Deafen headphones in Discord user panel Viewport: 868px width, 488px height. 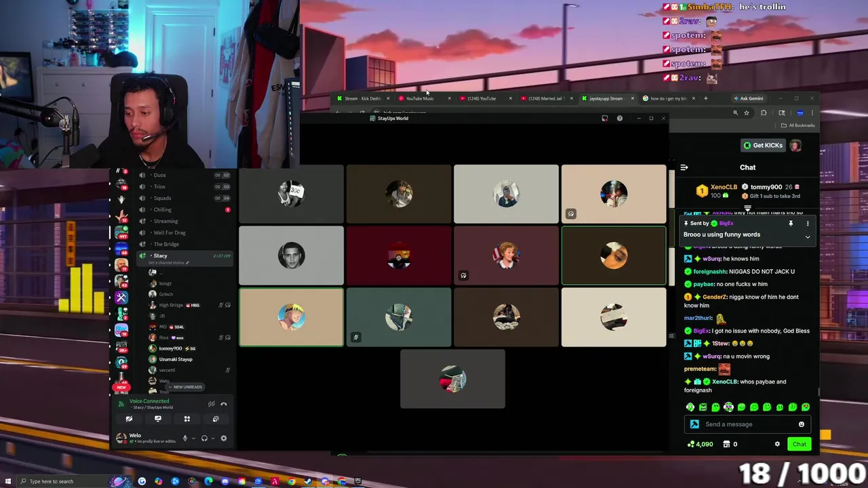(x=204, y=438)
